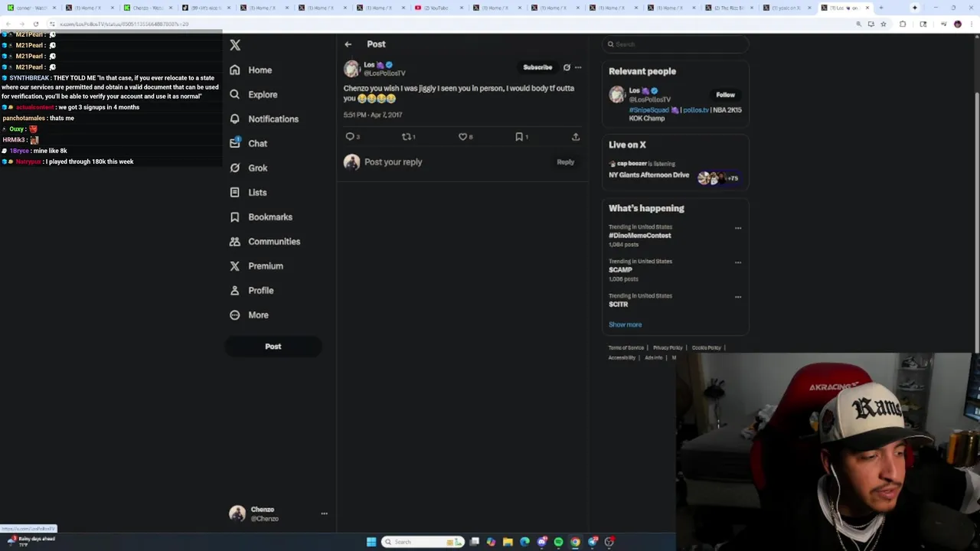
Task: Click the Subscribe button on the post
Action: [537, 67]
